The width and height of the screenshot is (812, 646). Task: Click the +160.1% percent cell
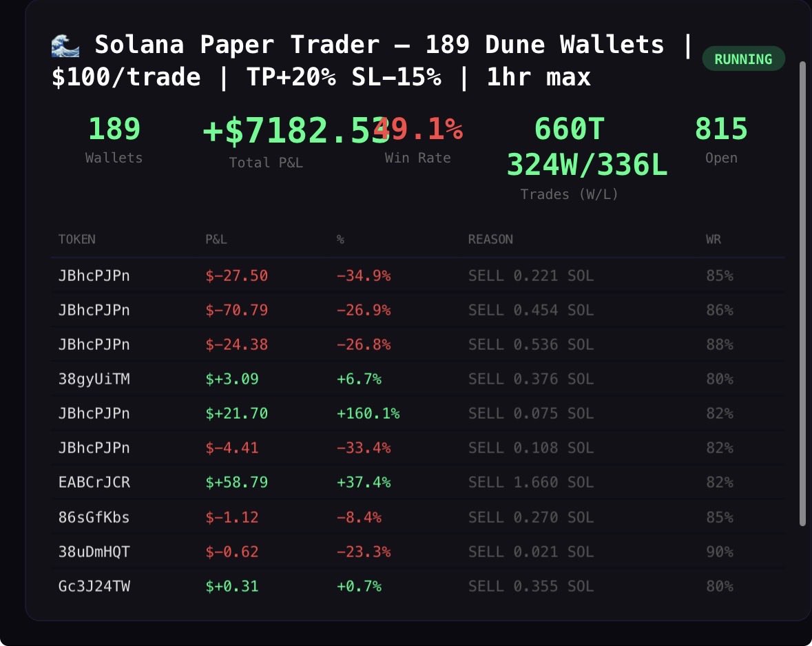tap(368, 413)
